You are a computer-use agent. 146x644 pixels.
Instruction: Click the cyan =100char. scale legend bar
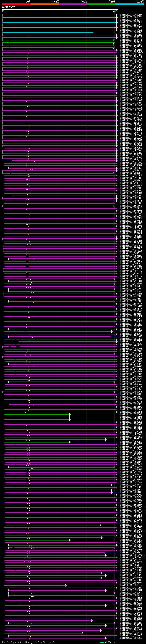(102, 642)
